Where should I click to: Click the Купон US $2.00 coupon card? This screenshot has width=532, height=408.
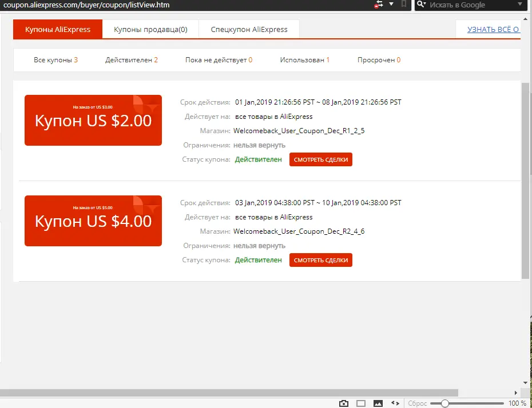coord(93,121)
